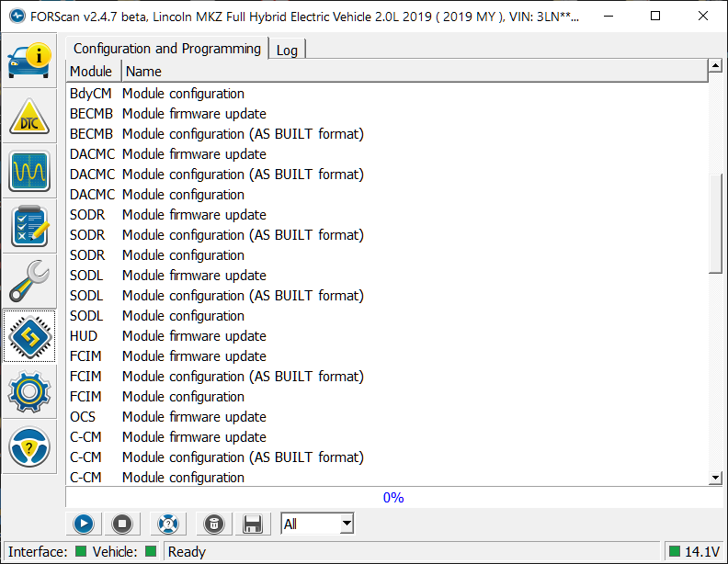728x564 pixels.
Task: Close the FORScan window
Action: 703,17
